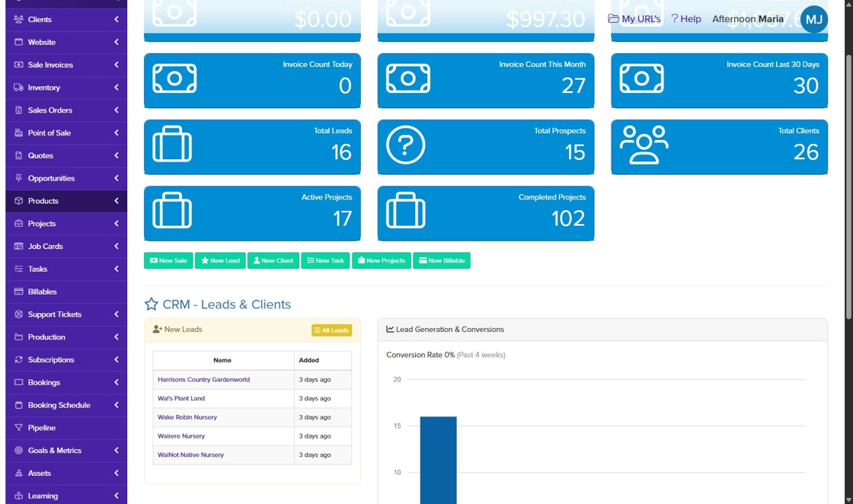Screen dimensions: 853x504
Task: Click the page vertical scrollbar thumb
Action: click(x=848, y=187)
